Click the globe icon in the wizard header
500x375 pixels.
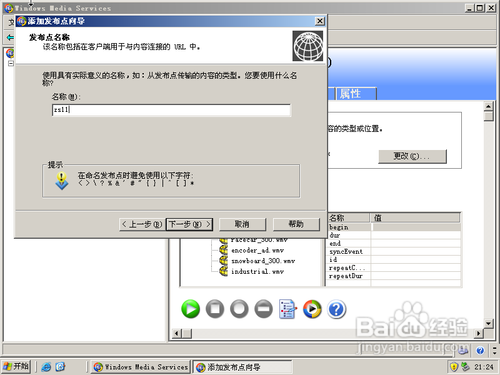[x=308, y=46]
